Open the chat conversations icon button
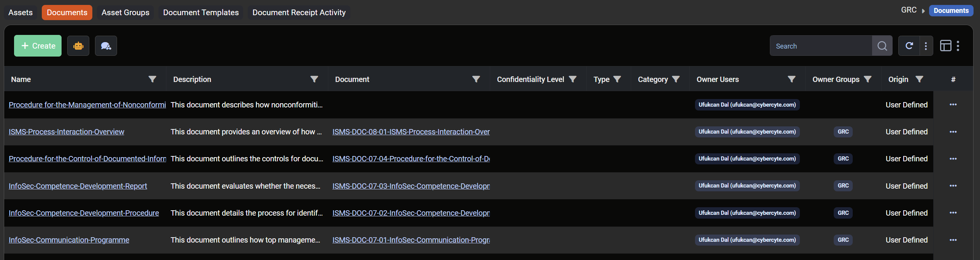The image size is (980, 260). [106, 46]
